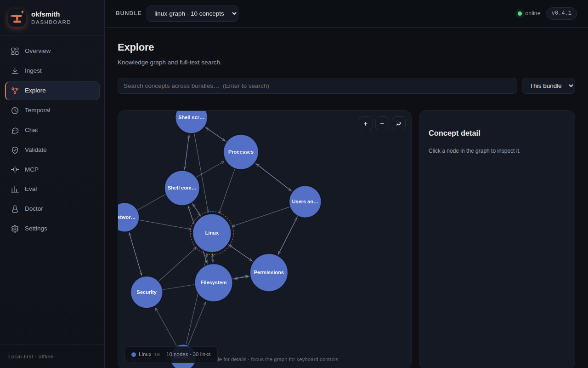This screenshot has height=368, width=588.
Task: Click the Validate shield icon
Action: pyautogui.click(x=15, y=150)
